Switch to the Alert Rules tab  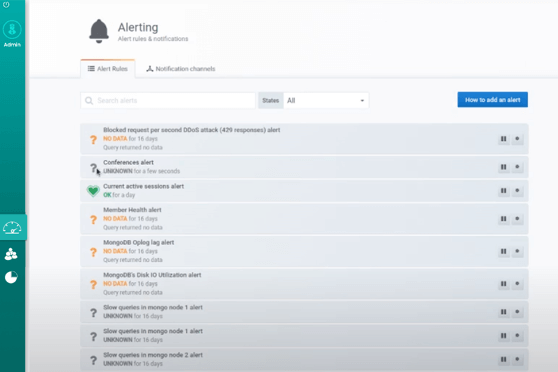pyautogui.click(x=108, y=69)
